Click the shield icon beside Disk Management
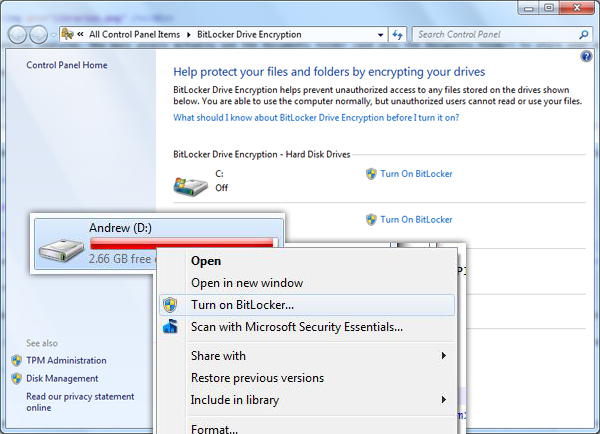 pos(16,379)
